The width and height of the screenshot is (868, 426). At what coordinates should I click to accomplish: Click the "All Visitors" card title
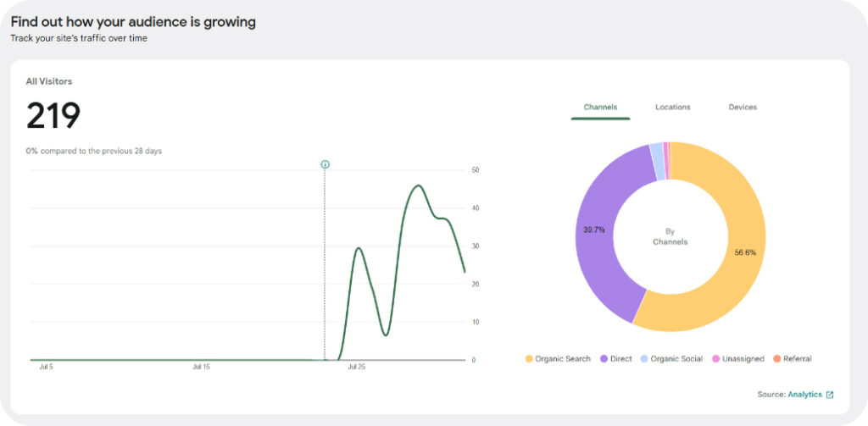(49, 81)
